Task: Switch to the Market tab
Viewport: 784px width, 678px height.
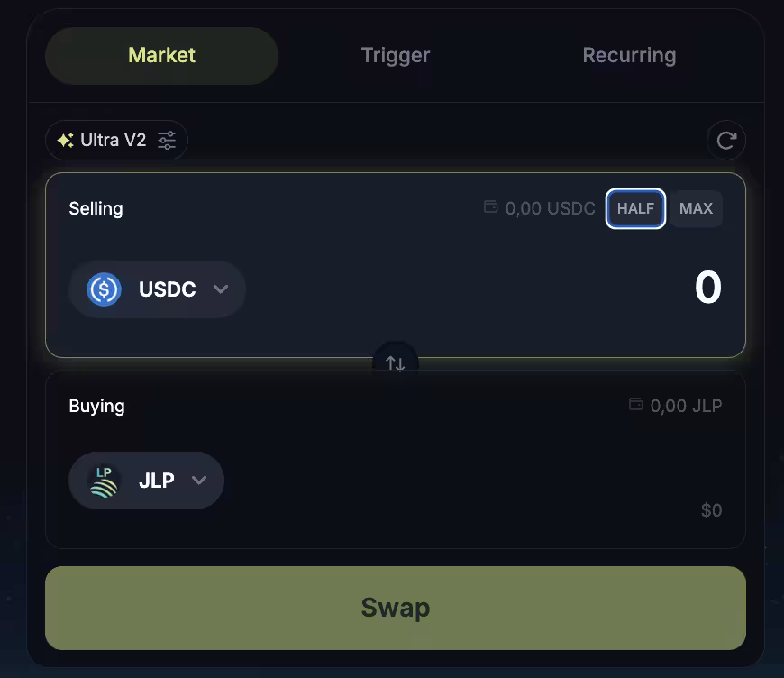Action: 161,56
